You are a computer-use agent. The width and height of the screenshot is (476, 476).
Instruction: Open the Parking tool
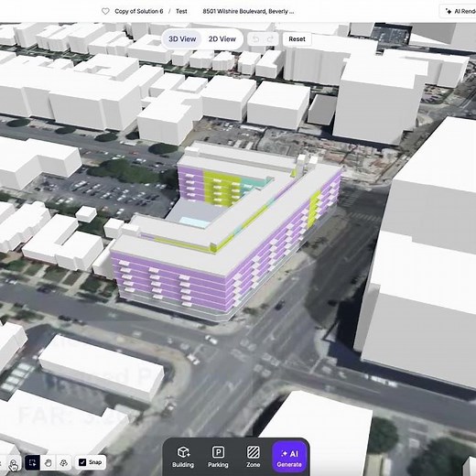click(218, 457)
